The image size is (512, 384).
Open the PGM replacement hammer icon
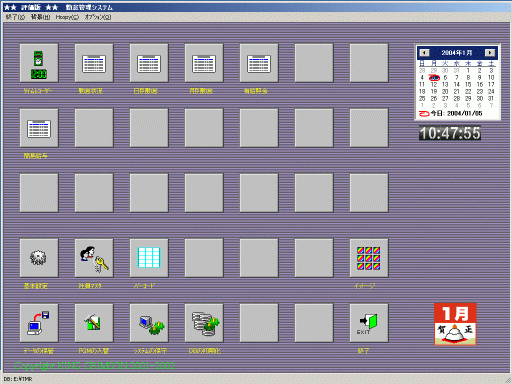[94, 323]
